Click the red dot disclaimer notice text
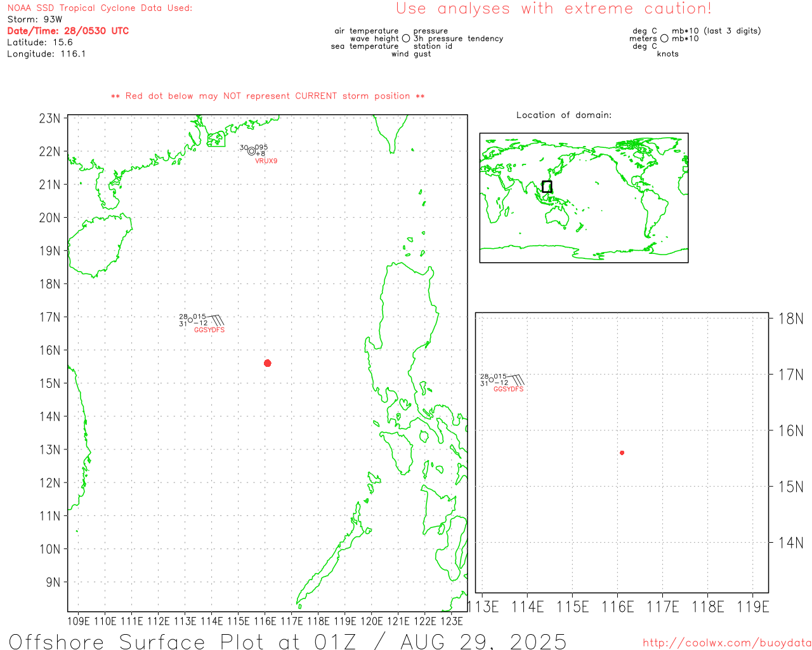This screenshot has height=650, width=812. (x=268, y=96)
